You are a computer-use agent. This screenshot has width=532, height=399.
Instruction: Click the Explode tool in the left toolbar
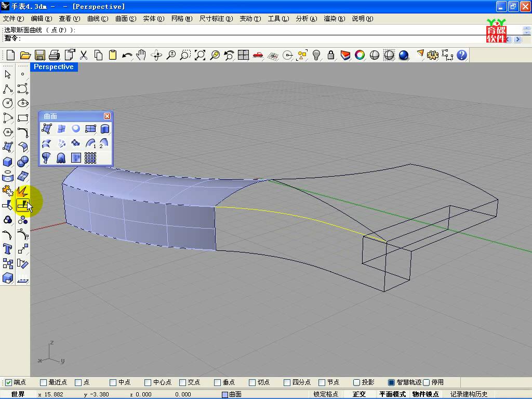23,191
